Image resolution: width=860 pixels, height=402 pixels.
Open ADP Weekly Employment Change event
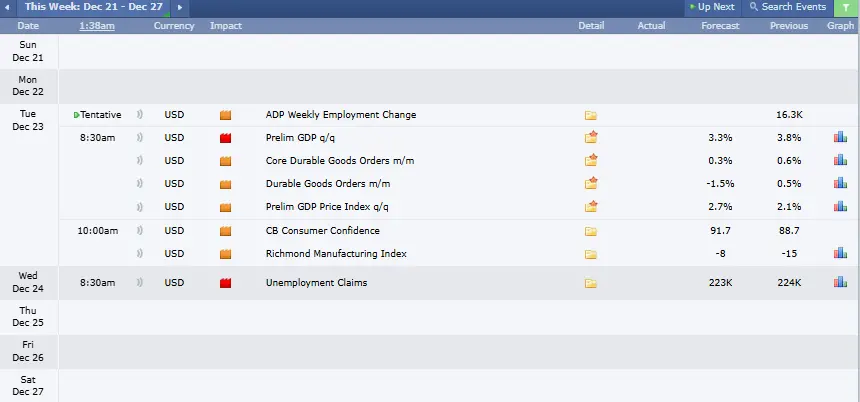(341, 115)
